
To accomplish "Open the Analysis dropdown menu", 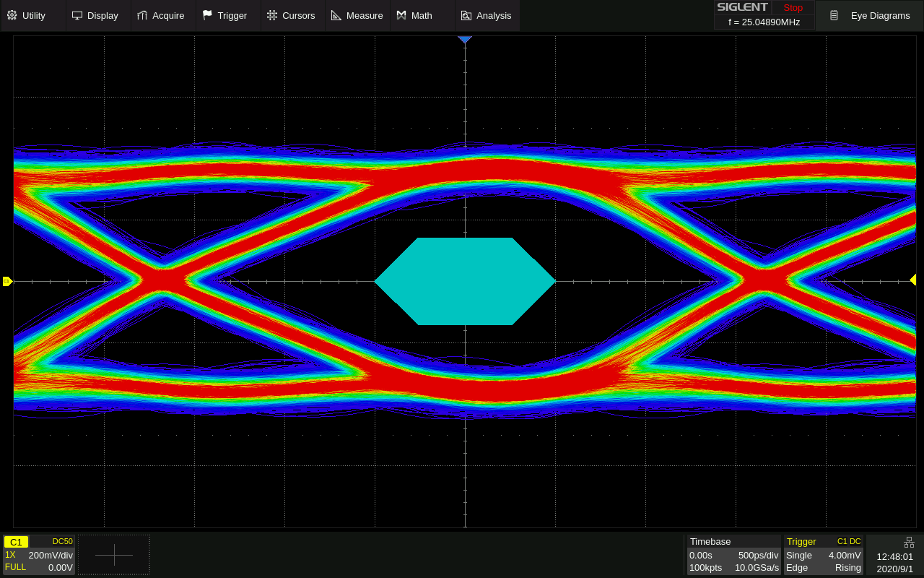I will 487,15.
